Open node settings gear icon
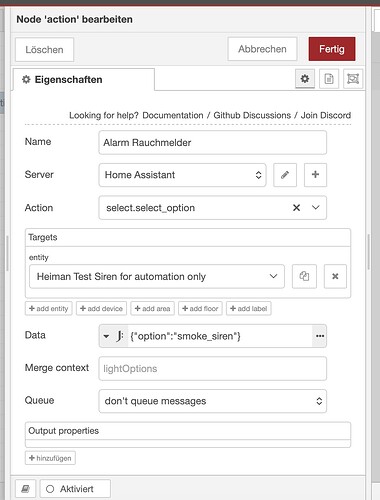380x500 pixels. tap(305, 79)
